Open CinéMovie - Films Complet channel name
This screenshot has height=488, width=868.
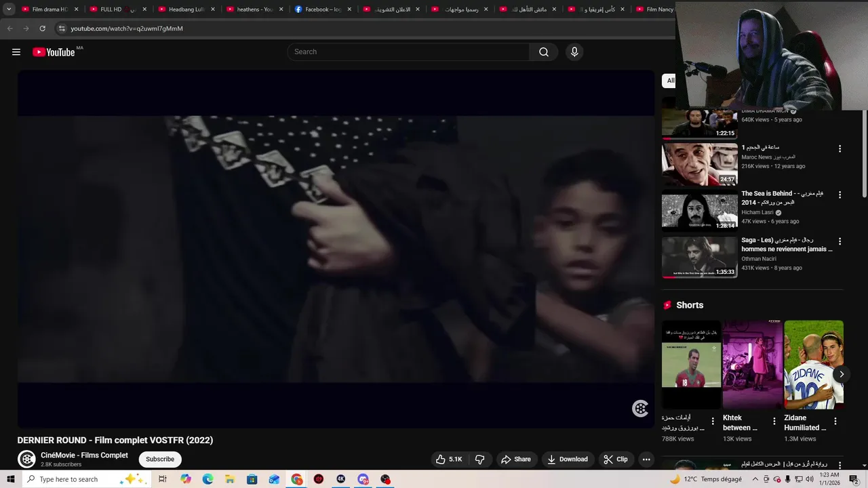coord(84,455)
